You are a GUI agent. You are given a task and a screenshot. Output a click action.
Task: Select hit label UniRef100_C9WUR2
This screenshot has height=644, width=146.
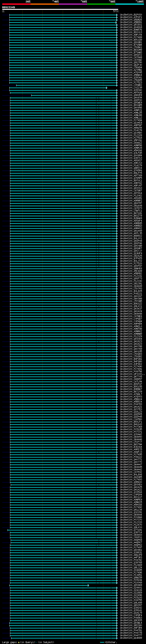pos(131,85)
